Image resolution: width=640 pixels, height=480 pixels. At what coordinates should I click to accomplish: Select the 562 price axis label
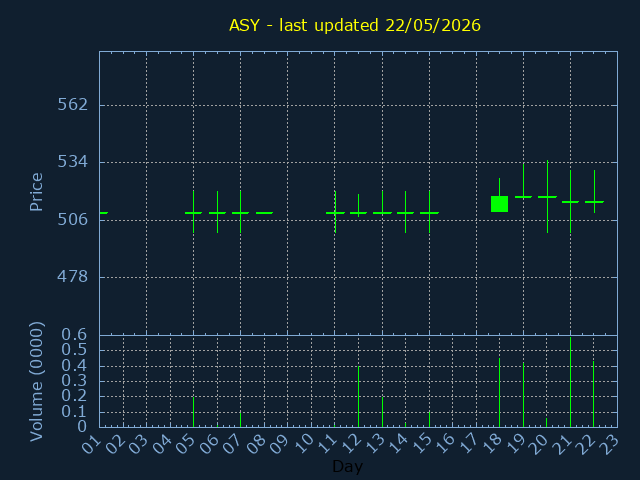[73, 105]
